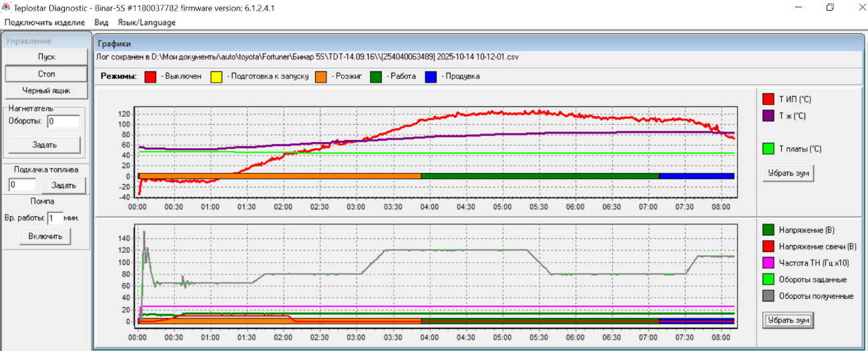Click the magenta Частота ТН swatch
The height and width of the screenshot is (351, 868).
768,264
